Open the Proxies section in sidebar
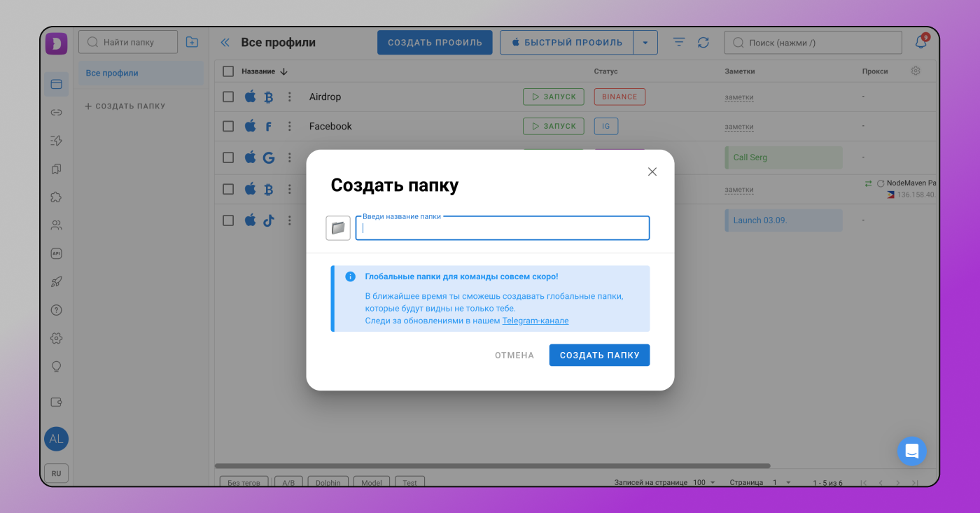Screen dimensions: 980x513 pyautogui.click(x=56, y=112)
